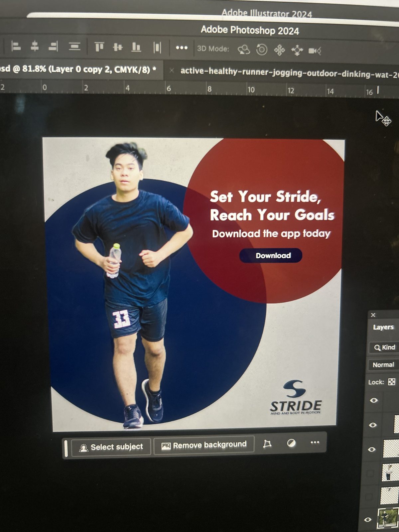Select the 3D Pan mode icon
Image resolution: width=399 pixels, height=532 pixels.
point(279,50)
